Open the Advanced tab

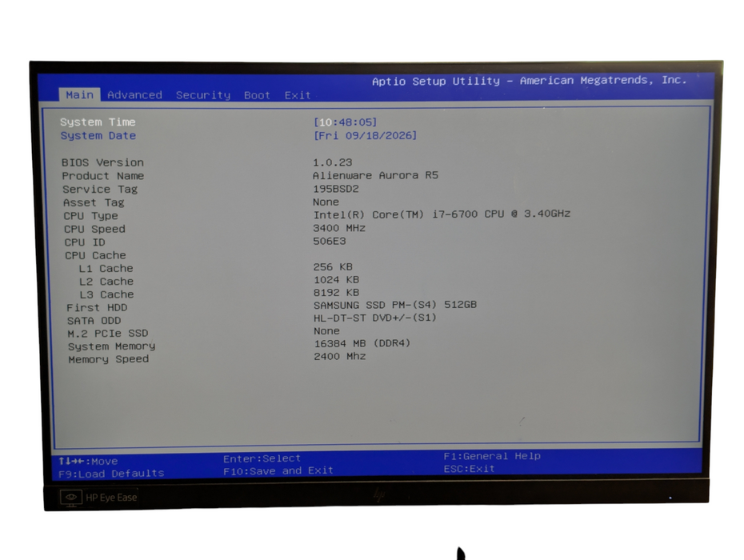point(134,95)
